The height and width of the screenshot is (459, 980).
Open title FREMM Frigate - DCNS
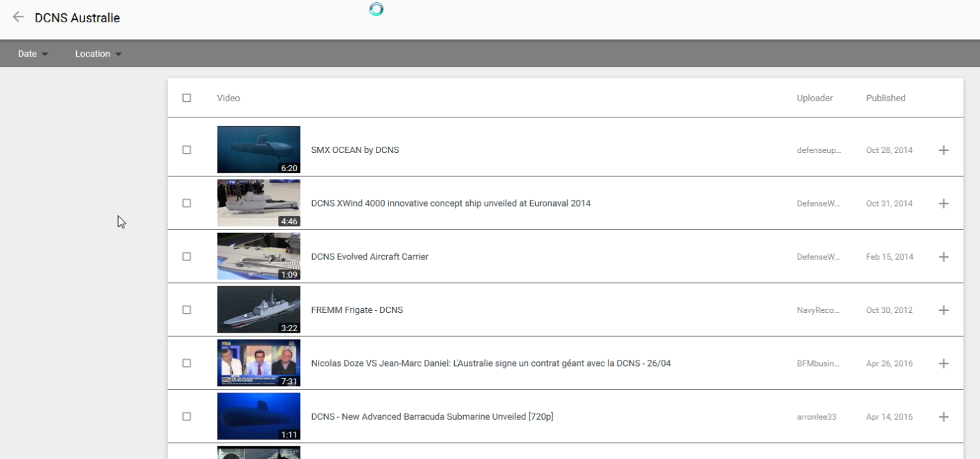pos(357,310)
